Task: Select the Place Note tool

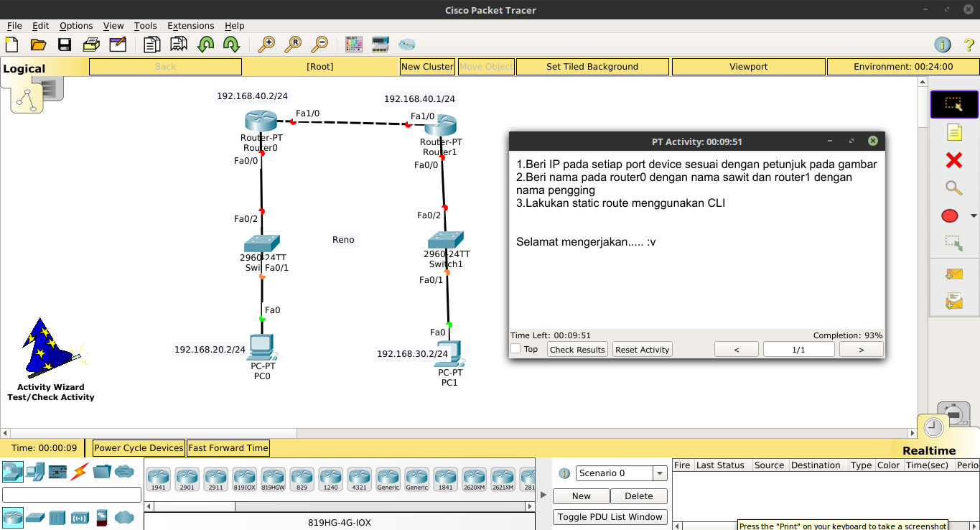Action: pos(953,132)
